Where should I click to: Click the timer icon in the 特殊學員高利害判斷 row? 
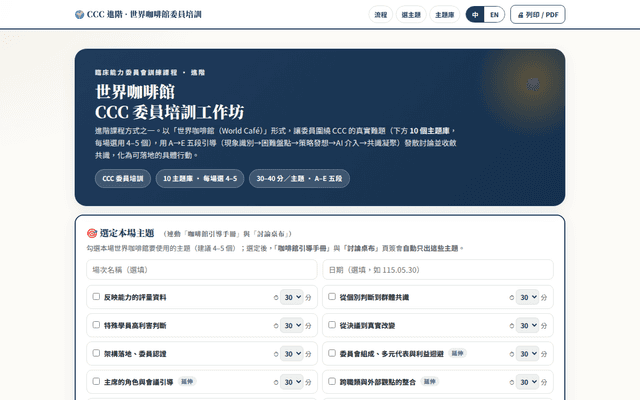(x=276, y=326)
